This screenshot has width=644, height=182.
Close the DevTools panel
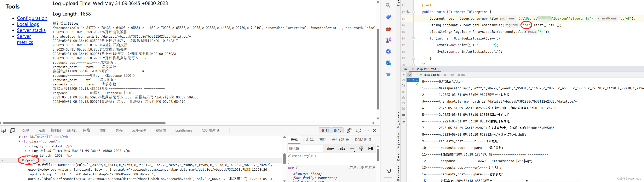pos(374,130)
